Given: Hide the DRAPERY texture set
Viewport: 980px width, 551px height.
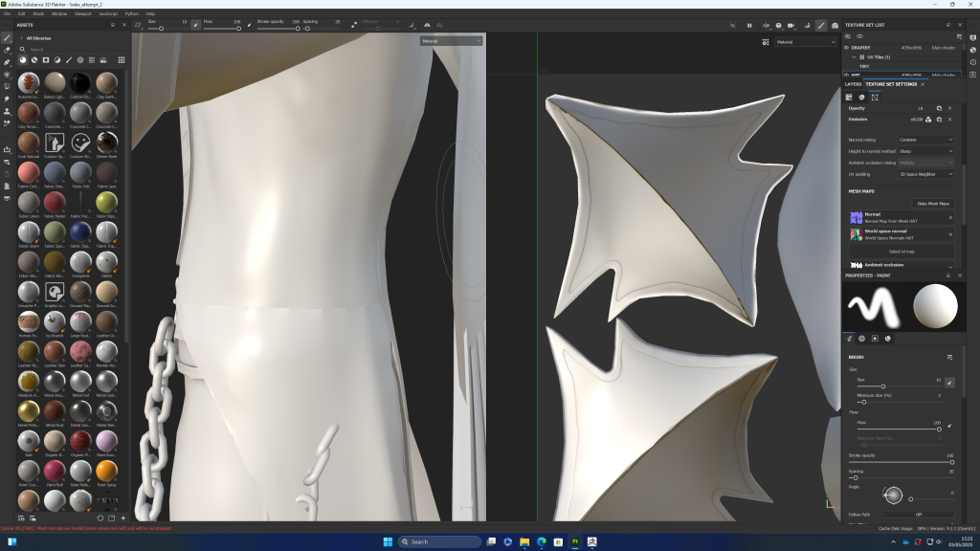Looking at the screenshot, I should pyautogui.click(x=846, y=47).
